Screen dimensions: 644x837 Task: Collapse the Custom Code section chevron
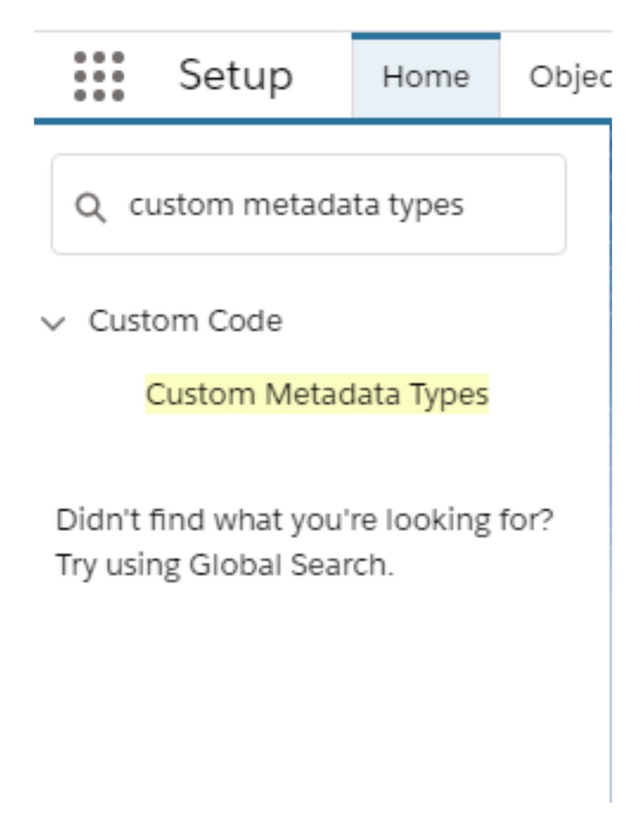coord(53,323)
